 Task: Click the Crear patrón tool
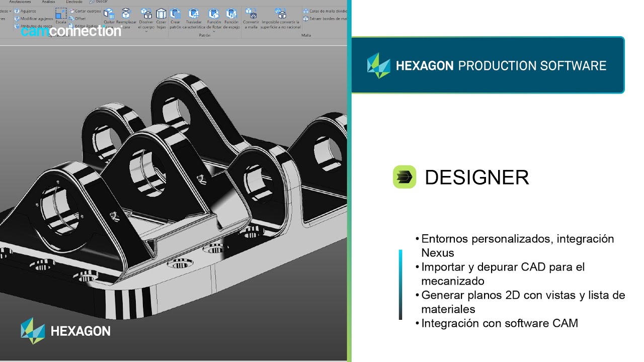click(175, 19)
